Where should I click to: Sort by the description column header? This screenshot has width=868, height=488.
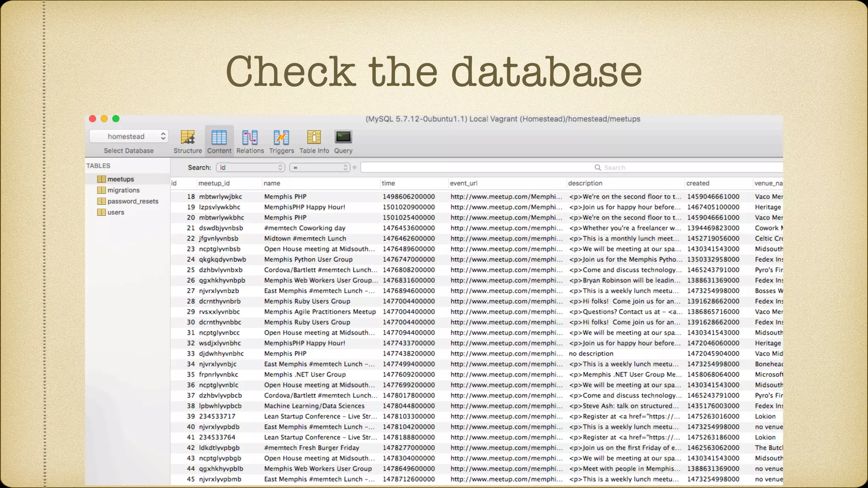626,183
